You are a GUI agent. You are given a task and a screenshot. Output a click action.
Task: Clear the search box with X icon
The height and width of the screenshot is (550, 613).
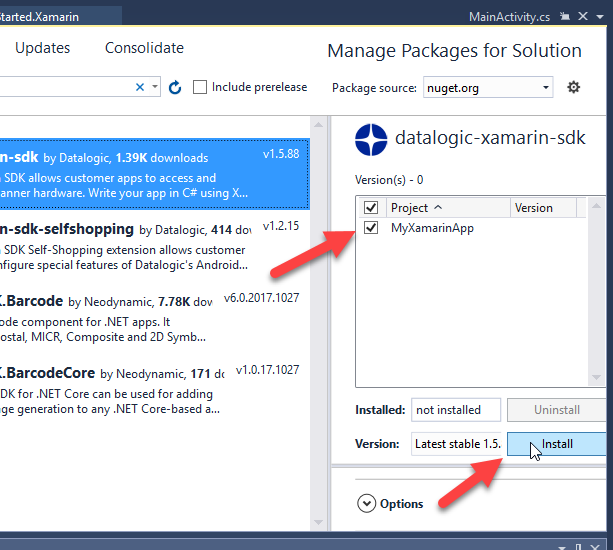coord(140,87)
